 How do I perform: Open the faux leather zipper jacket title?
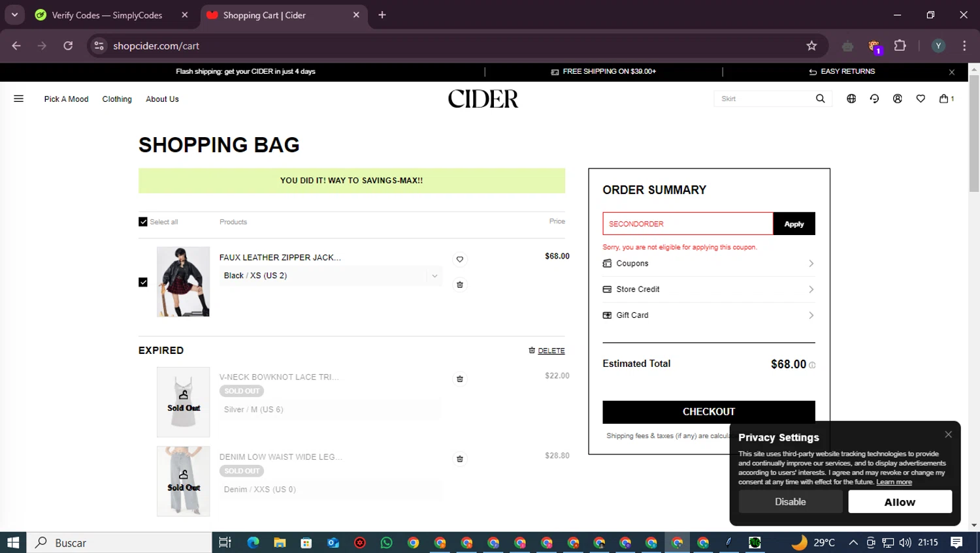[280, 258]
